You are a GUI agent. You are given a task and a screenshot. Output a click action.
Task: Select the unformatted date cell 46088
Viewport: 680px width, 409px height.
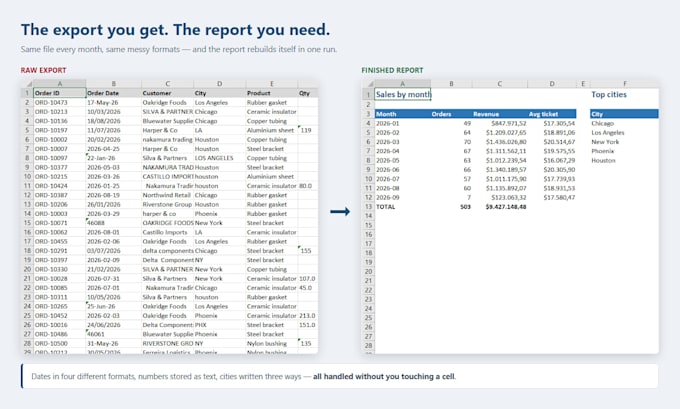[x=114, y=223]
